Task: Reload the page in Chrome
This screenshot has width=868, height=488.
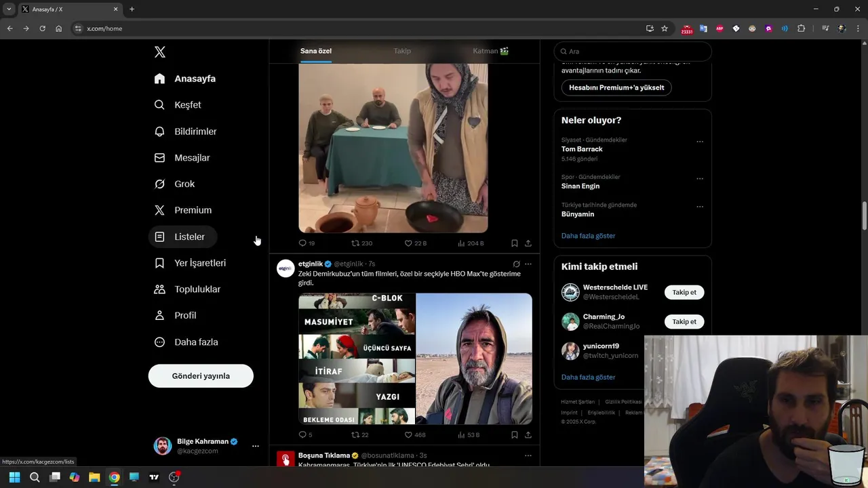Action: tap(42, 28)
